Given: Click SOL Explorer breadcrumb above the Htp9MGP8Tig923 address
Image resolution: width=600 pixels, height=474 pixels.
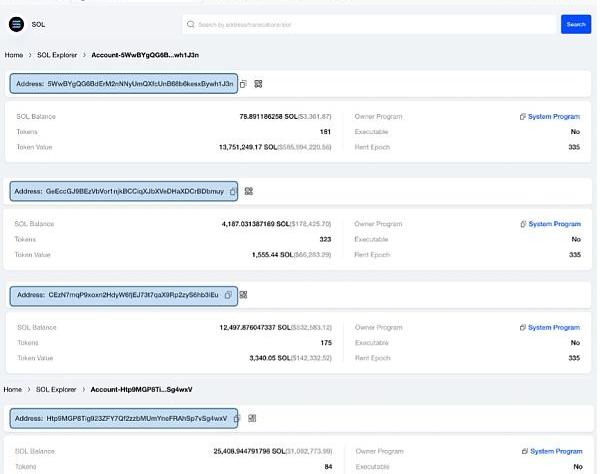Looking at the screenshot, I should point(57,388).
